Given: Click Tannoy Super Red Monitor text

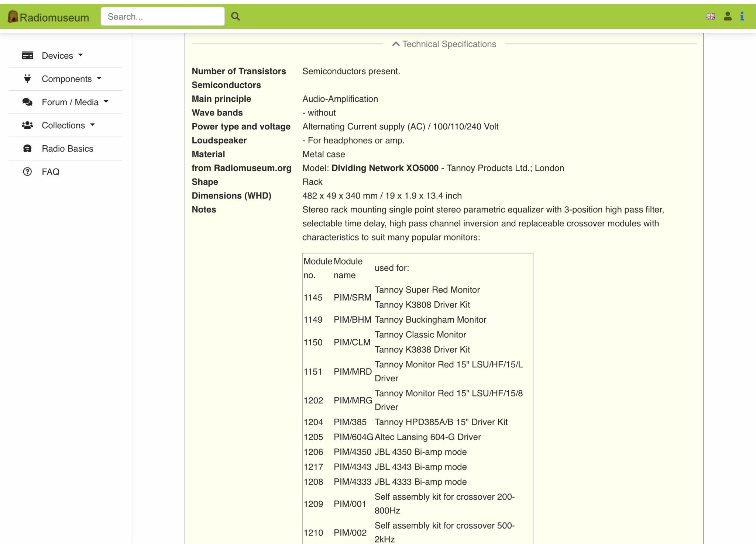Looking at the screenshot, I should [427, 290].
